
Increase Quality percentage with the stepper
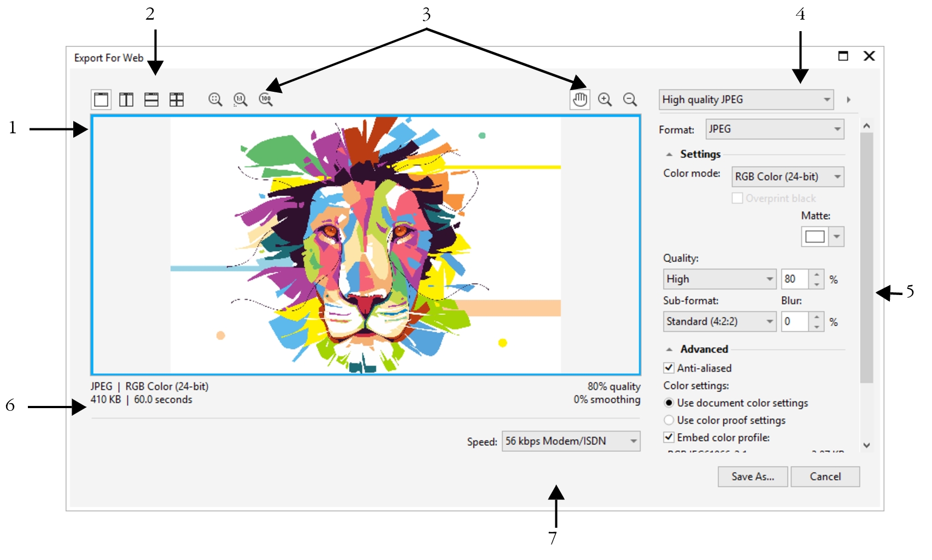pyautogui.click(x=817, y=276)
